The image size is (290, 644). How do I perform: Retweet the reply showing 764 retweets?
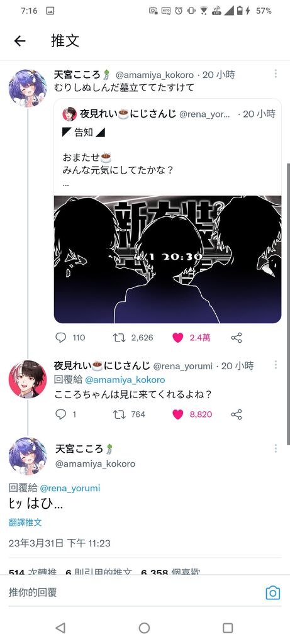pos(119,414)
